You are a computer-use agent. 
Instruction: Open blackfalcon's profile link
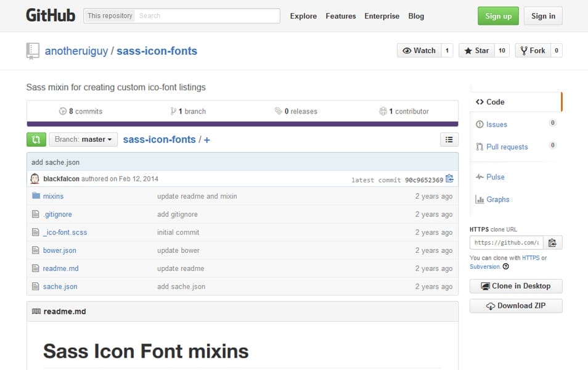[58, 178]
